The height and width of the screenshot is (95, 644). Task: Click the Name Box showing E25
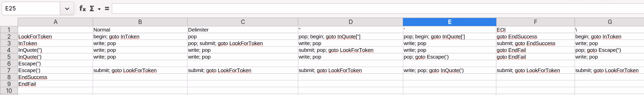click(x=31, y=9)
